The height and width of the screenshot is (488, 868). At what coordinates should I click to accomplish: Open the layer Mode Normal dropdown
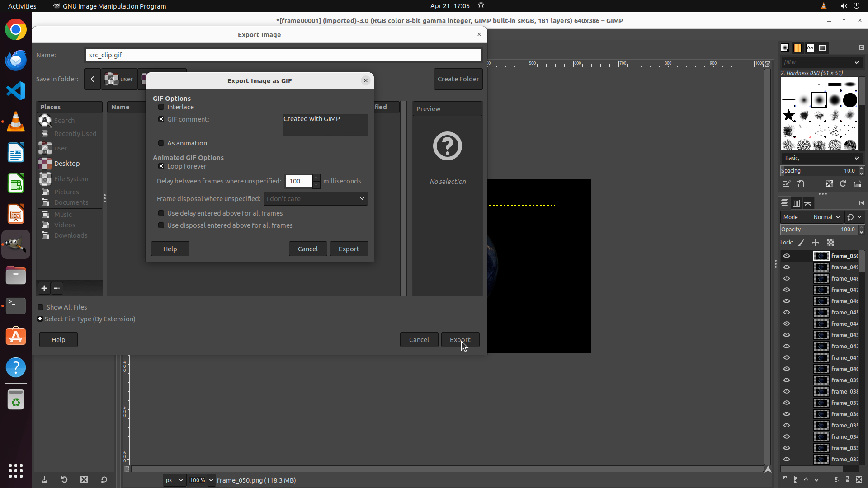[826, 217]
